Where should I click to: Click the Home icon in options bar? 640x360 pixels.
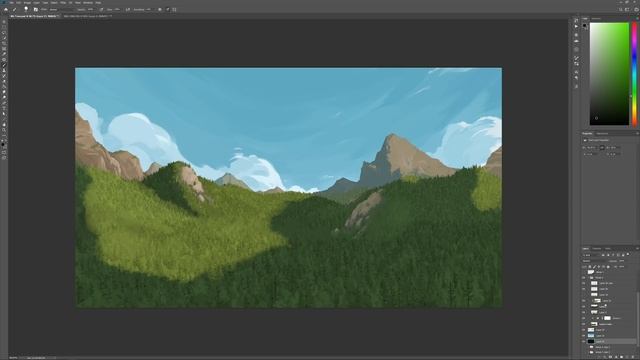point(6,9)
